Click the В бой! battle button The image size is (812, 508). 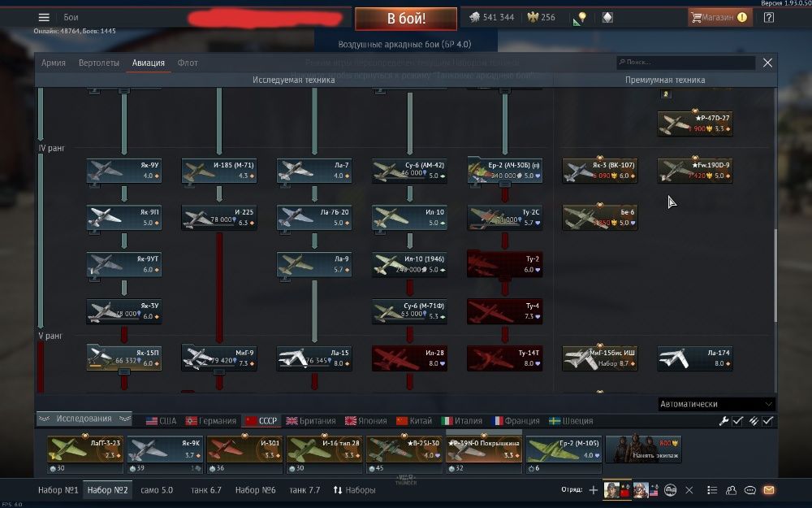tap(406, 19)
